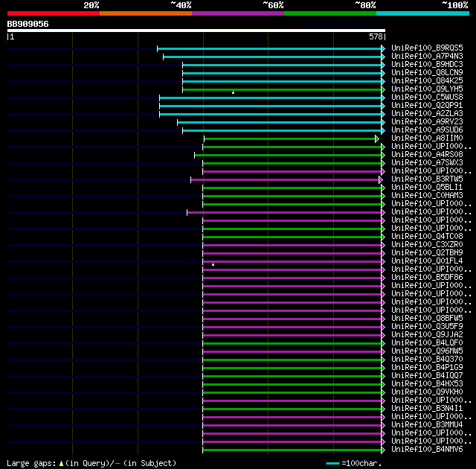Click the arrowhead of the UniRef100_A9RV23 row
Image resolution: width=476 pixels, height=469 pixels.
tap(383, 122)
